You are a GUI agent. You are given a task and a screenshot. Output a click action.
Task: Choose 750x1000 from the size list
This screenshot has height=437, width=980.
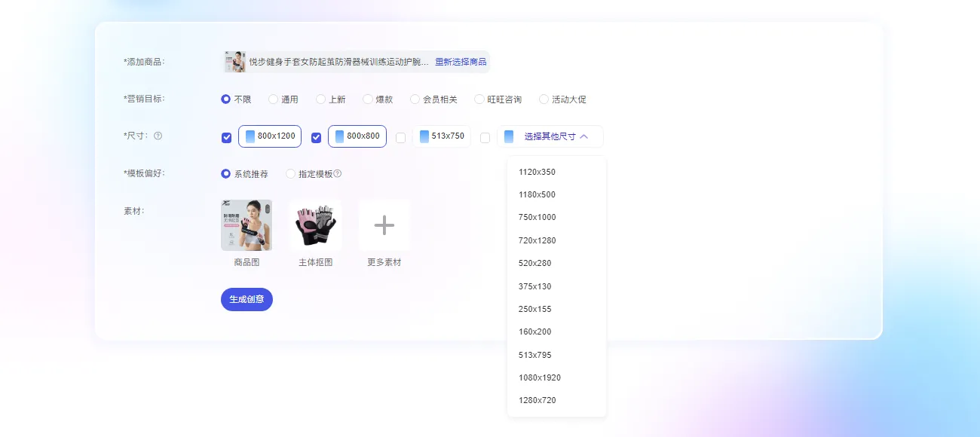tap(556, 217)
